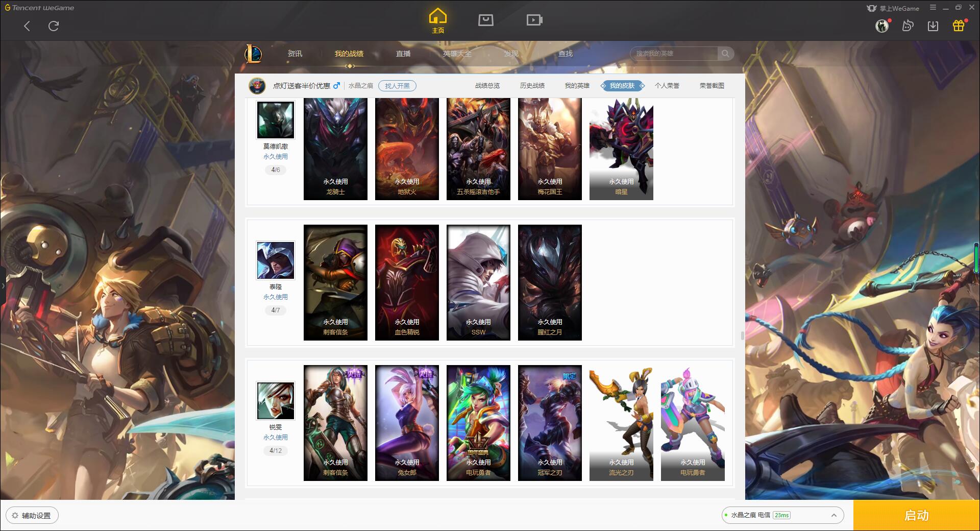The width and height of the screenshot is (980, 531).
Task: Open the 血色精锐 skin card
Action: pos(407,282)
